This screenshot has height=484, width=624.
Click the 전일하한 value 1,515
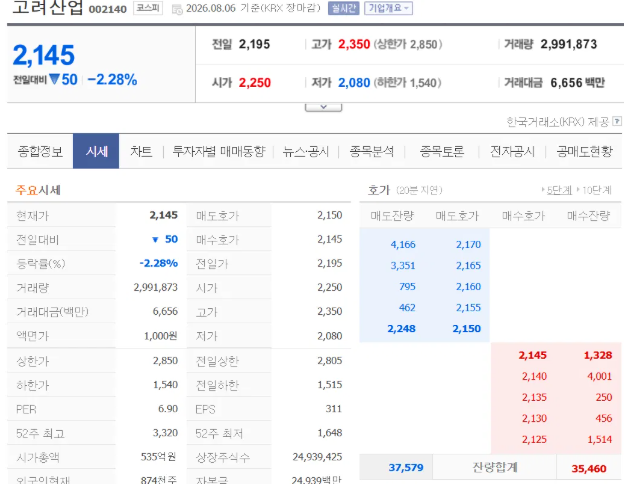click(330, 384)
